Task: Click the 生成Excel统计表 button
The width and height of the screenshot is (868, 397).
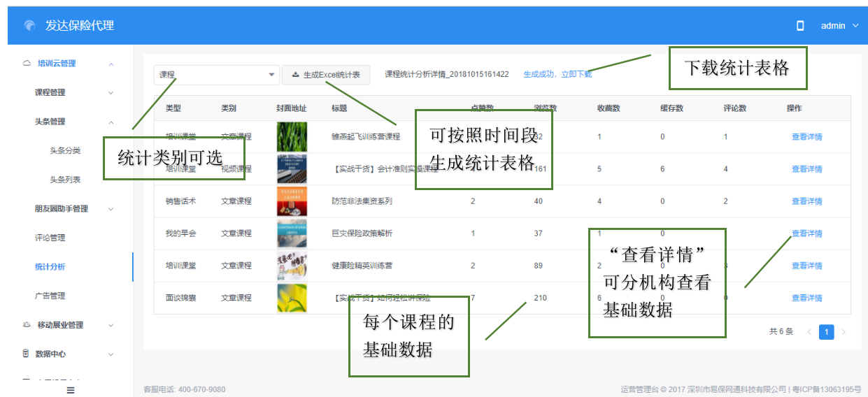Action: coord(326,75)
